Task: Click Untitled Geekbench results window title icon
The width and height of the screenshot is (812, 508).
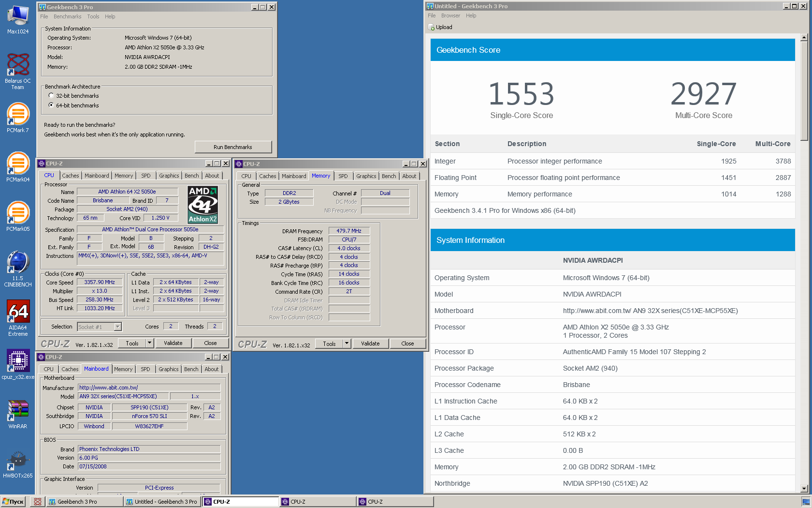Action: point(430,6)
